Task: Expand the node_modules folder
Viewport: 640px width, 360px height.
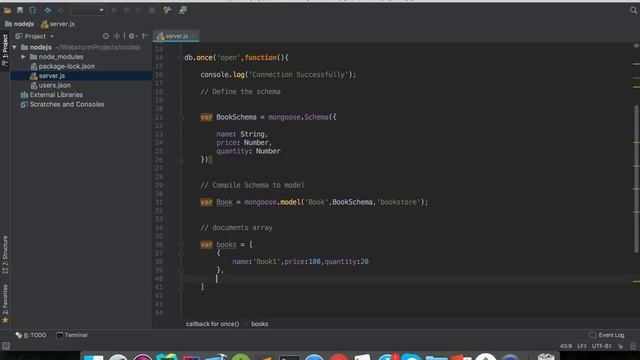Action: pyautogui.click(x=24, y=57)
